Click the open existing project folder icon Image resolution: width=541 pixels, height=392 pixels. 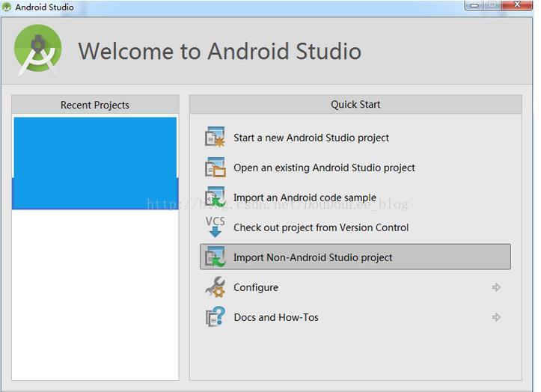point(215,168)
